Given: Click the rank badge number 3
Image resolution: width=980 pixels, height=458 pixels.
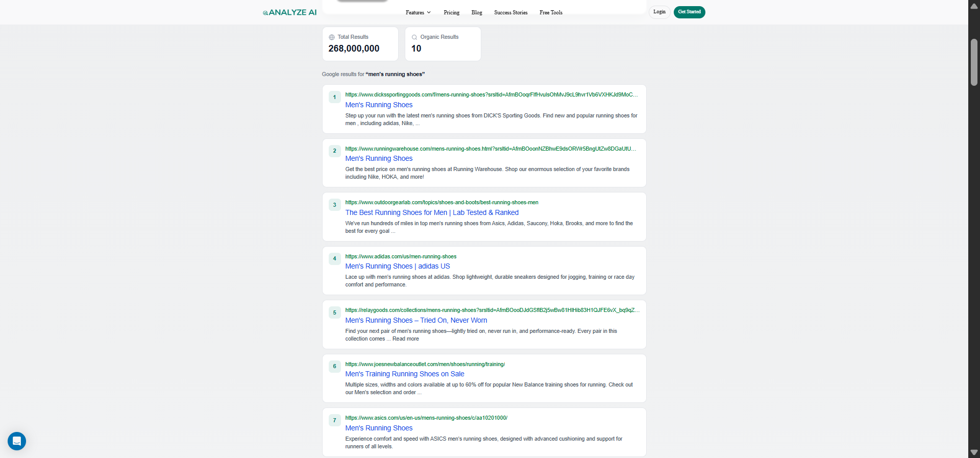Looking at the screenshot, I should [335, 205].
